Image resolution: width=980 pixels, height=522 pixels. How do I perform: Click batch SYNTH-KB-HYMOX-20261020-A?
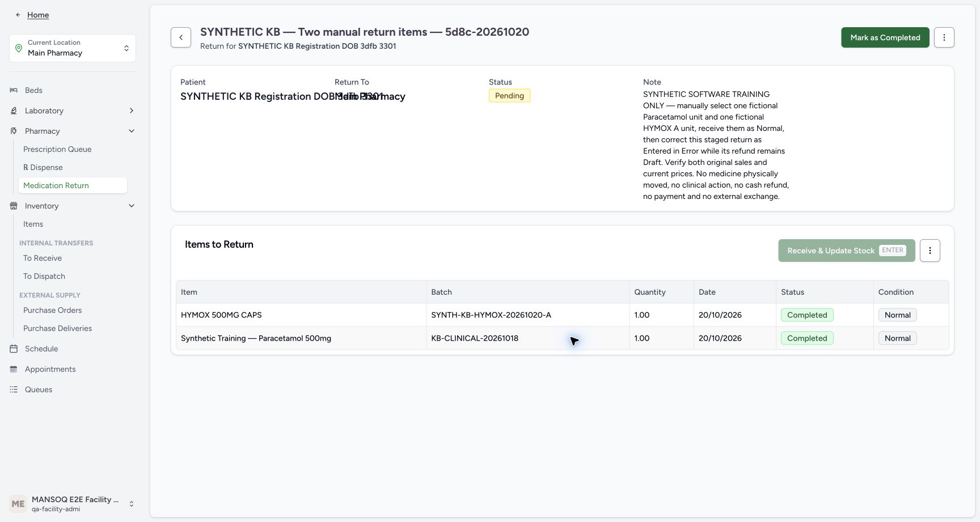[x=491, y=315]
